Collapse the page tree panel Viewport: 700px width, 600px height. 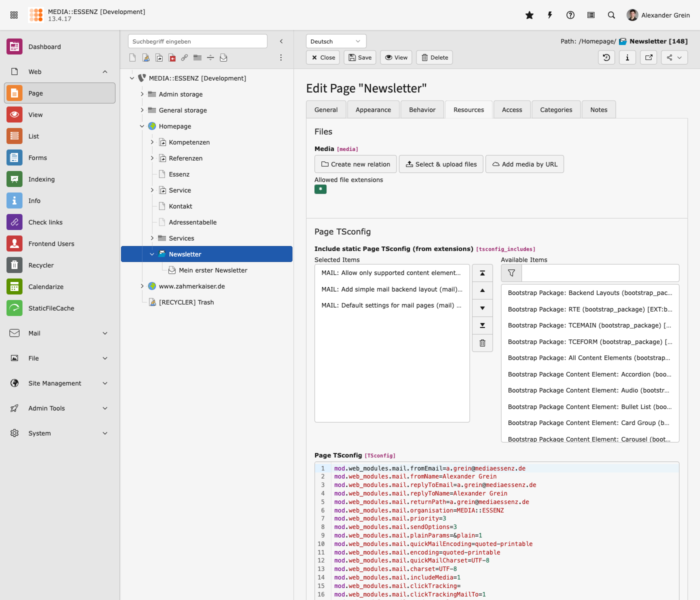pos(281,41)
